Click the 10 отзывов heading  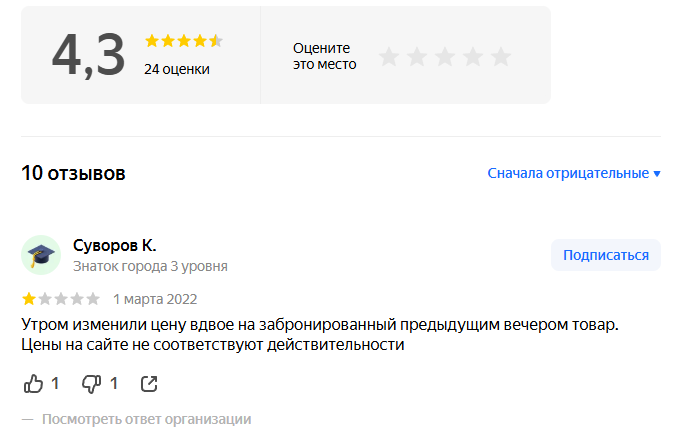(73, 173)
